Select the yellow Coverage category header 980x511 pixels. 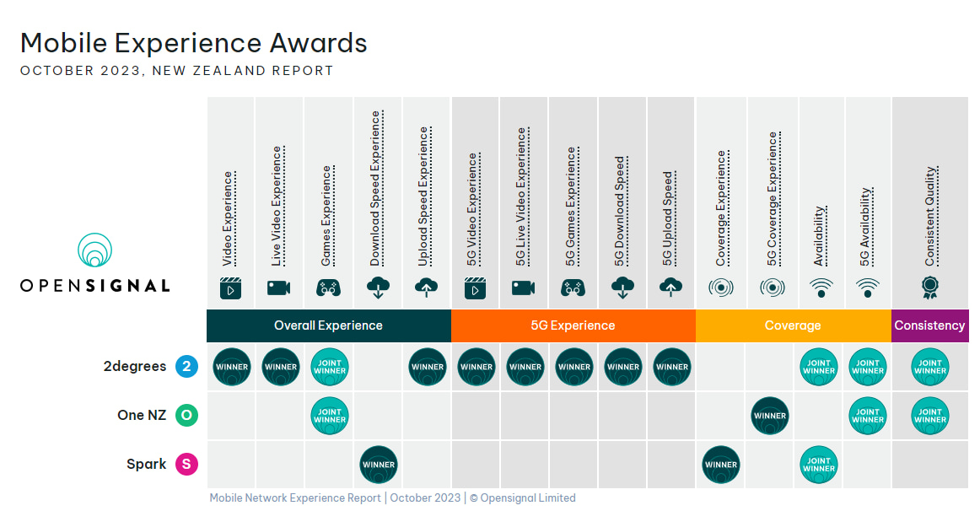point(793,325)
